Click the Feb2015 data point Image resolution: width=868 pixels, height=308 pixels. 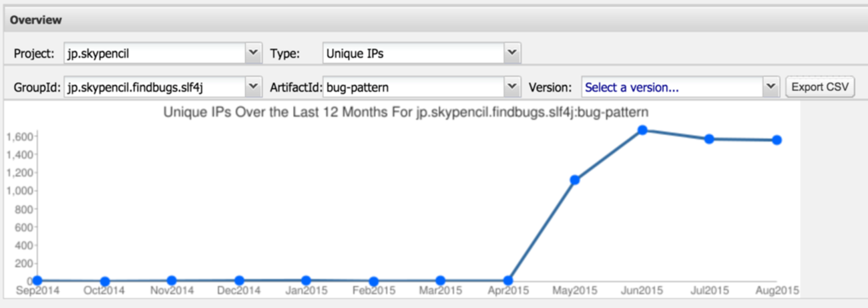click(373, 281)
